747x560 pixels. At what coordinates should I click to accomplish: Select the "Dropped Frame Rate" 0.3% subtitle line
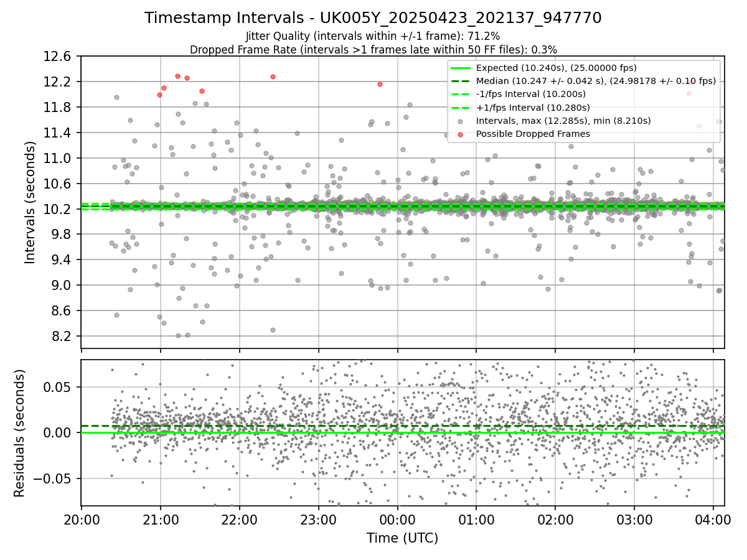coord(373,49)
